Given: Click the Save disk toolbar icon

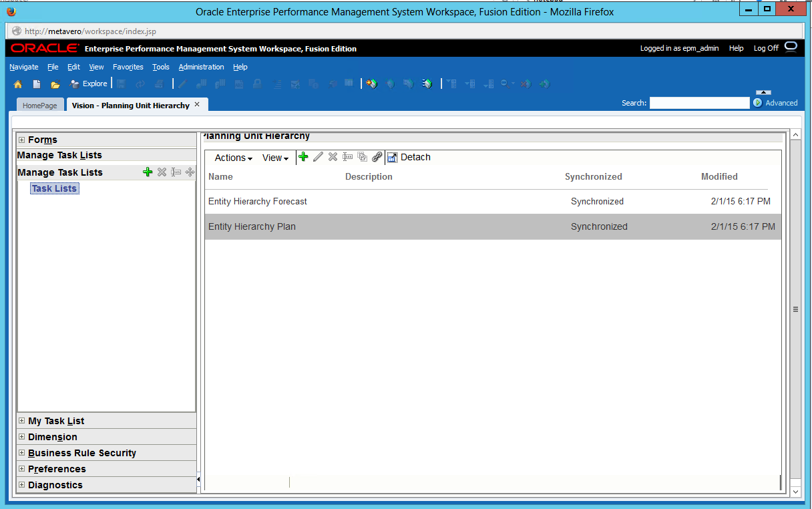Looking at the screenshot, I should 122,84.
